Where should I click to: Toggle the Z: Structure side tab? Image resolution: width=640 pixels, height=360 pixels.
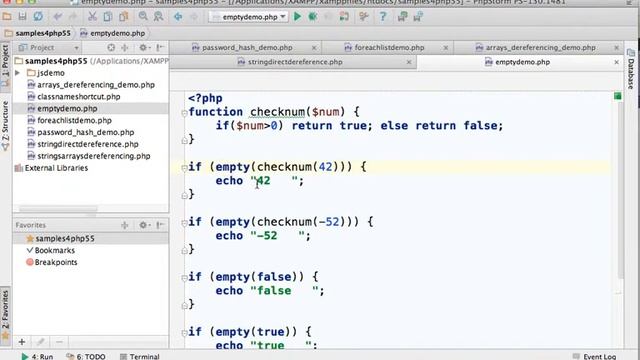click(x=5, y=126)
